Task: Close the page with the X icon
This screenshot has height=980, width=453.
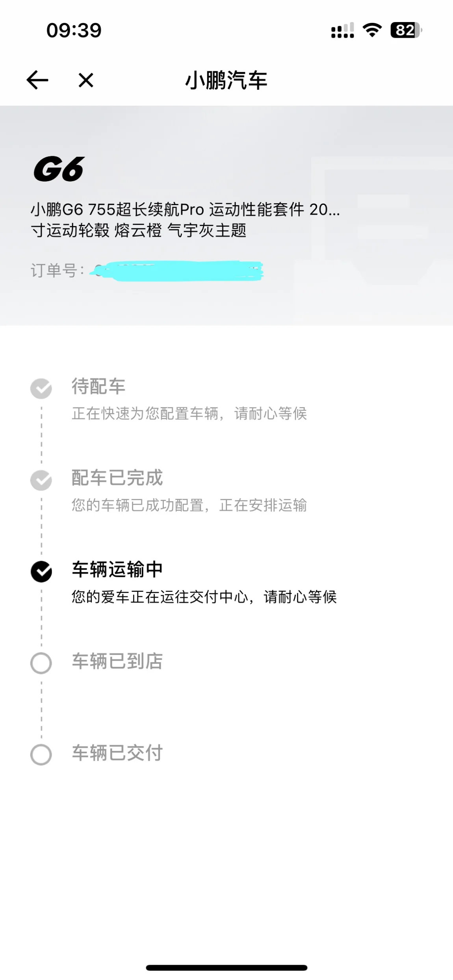Action: point(86,80)
